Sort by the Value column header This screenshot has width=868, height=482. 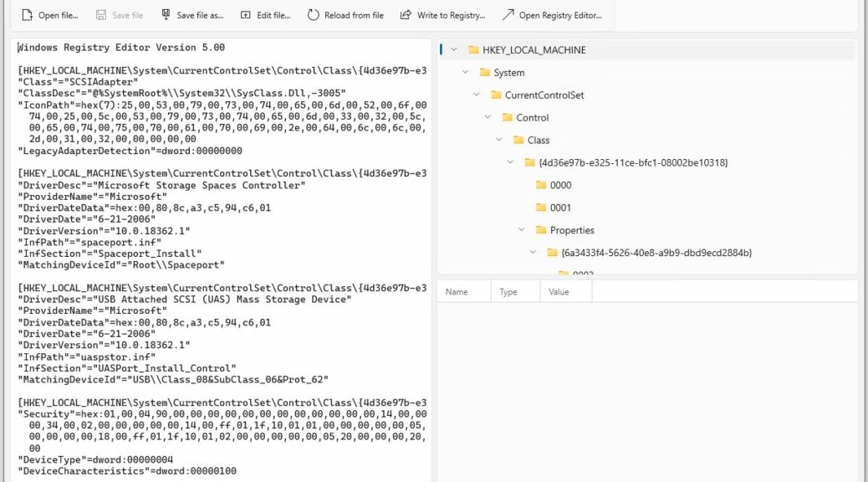click(x=565, y=292)
